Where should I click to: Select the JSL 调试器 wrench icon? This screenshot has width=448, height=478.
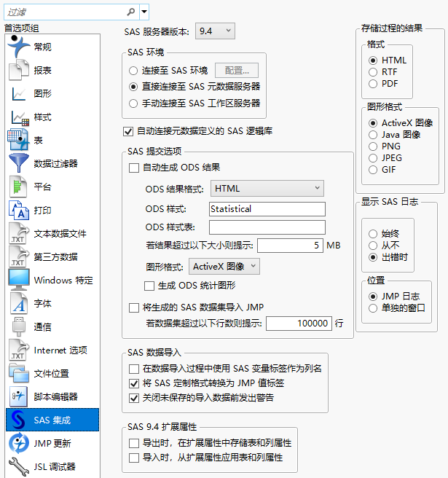(19, 466)
